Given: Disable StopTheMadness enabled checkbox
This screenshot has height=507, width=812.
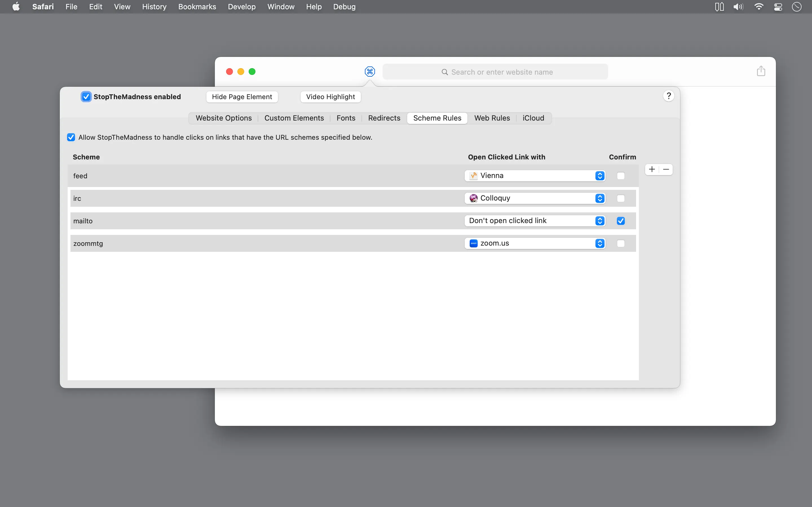Looking at the screenshot, I should [86, 97].
